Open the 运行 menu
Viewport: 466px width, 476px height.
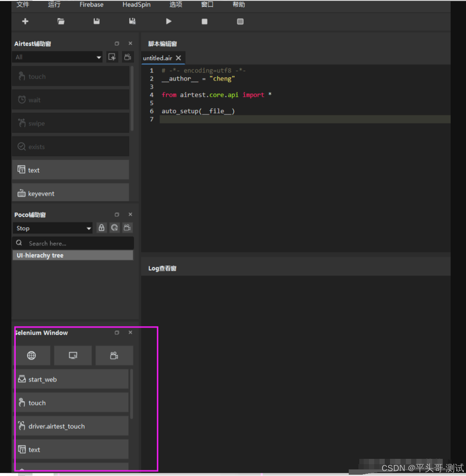tap(54, 4)
